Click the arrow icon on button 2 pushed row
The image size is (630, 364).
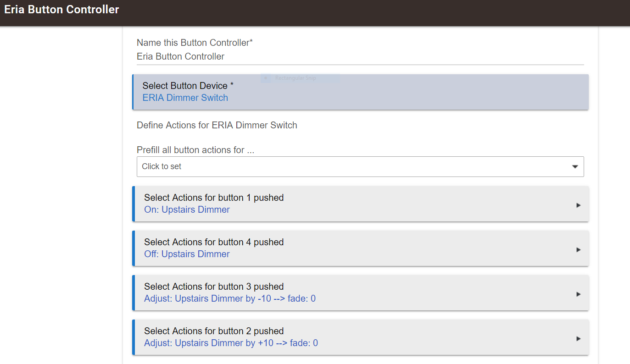579,339
